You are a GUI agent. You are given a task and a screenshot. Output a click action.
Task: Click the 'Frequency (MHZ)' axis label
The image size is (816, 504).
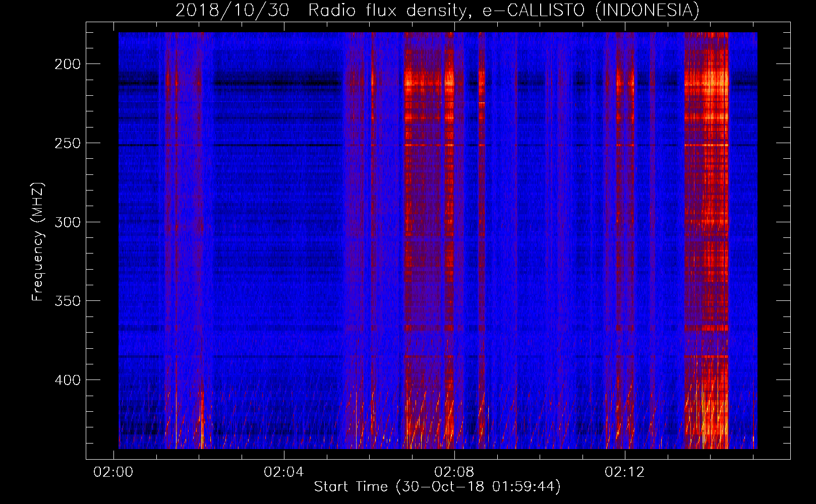pyautogui.click(x=38, y=242)
